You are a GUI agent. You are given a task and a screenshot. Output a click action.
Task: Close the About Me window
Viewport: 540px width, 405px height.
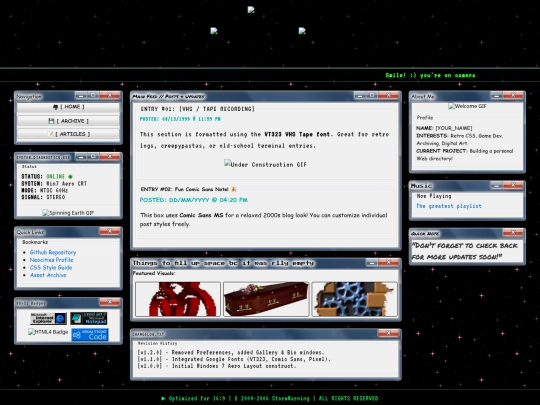coord(513,95)
